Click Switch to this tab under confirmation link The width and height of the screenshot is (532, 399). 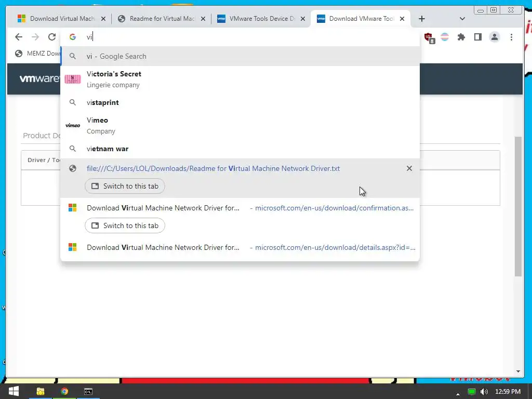coord(125,225)
